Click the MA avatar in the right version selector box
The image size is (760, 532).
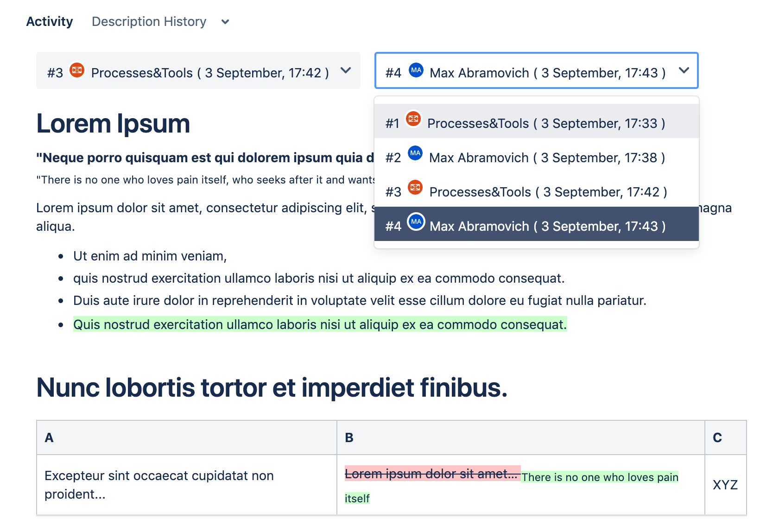pos(416,70)
